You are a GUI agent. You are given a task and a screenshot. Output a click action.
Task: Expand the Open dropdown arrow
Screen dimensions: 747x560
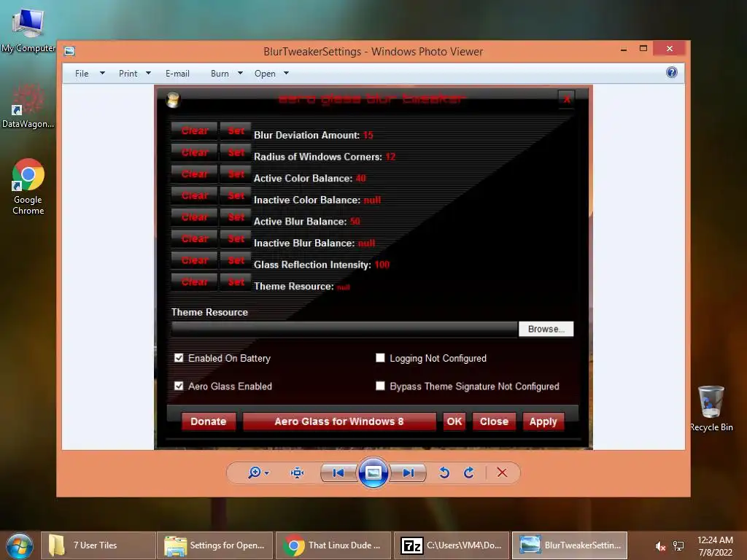coord(286,73)
